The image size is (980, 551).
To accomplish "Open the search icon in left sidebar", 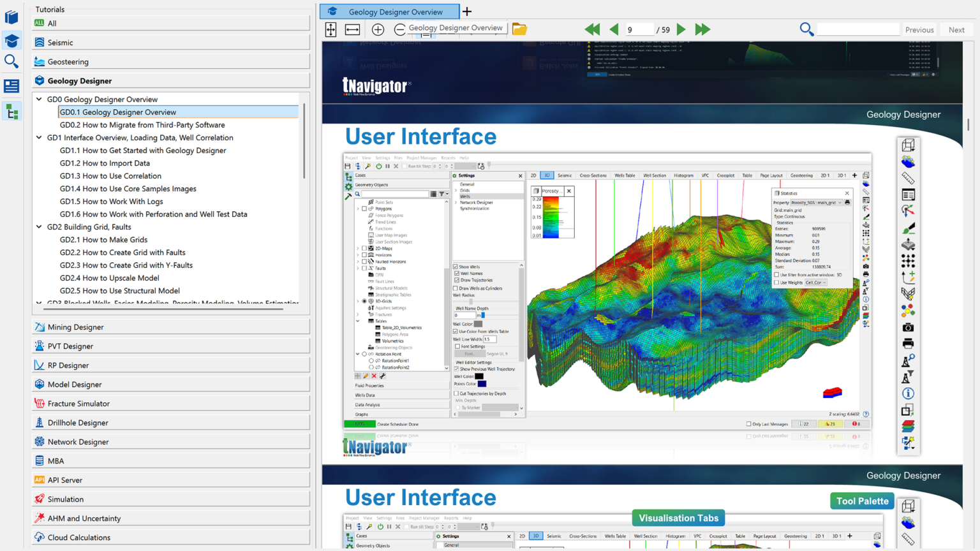I will pos(11,61).
